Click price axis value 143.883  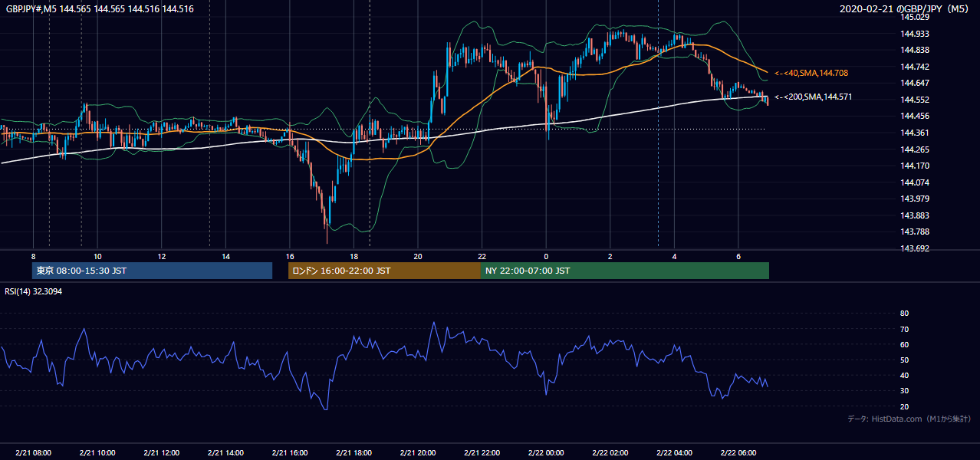(915, 215)
